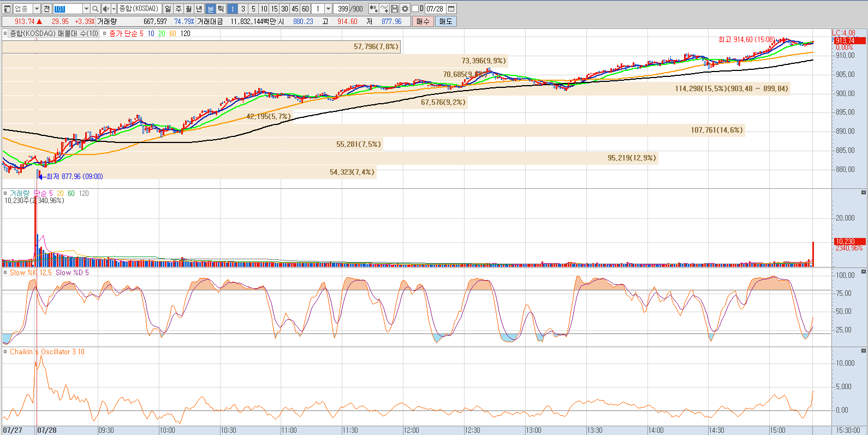Click the red volume tag 10,230
Image resolution: width=868 pixels, height=435 pixels.
[849, 241]
